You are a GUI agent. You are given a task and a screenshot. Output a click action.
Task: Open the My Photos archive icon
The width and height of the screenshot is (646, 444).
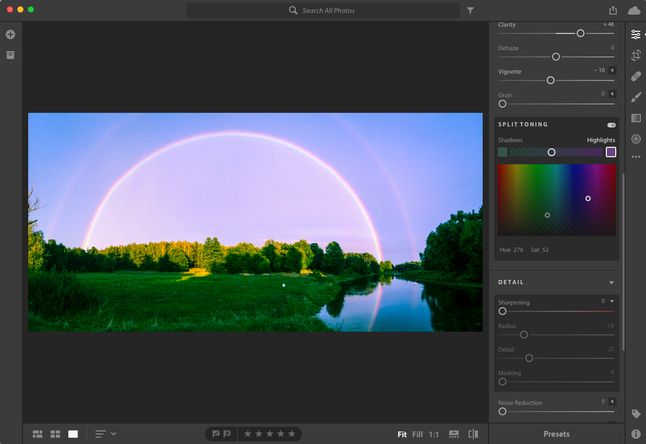point(10,55)
